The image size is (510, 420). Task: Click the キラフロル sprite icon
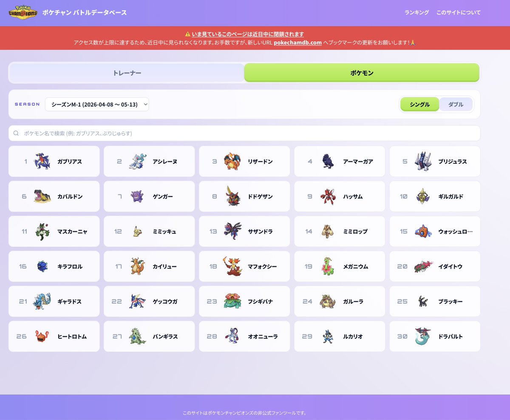(42, 266)
